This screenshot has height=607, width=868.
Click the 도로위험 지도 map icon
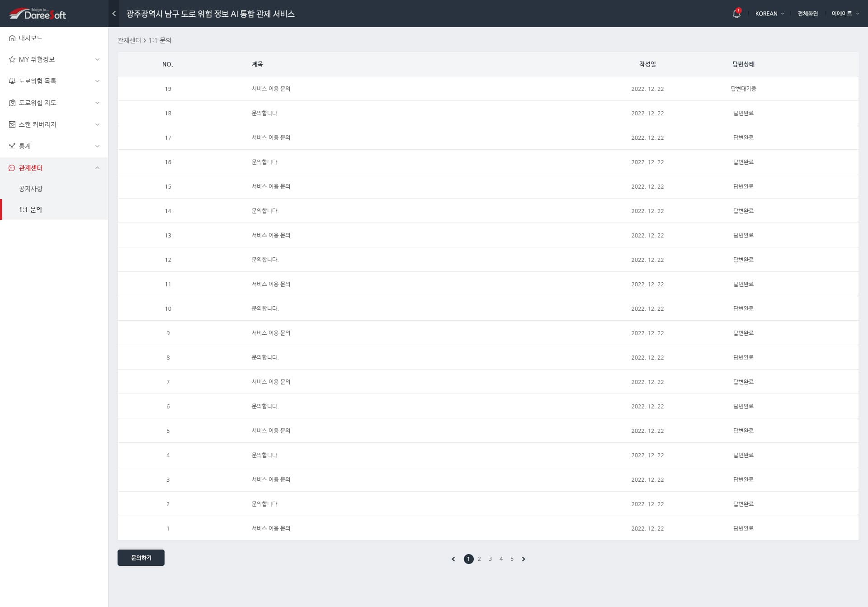click(x=12, y=103)
